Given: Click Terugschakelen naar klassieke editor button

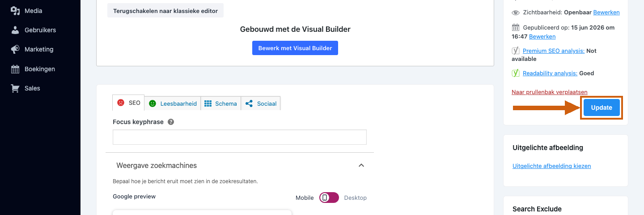Looking at the screenshot, I should tap(165, 10).
